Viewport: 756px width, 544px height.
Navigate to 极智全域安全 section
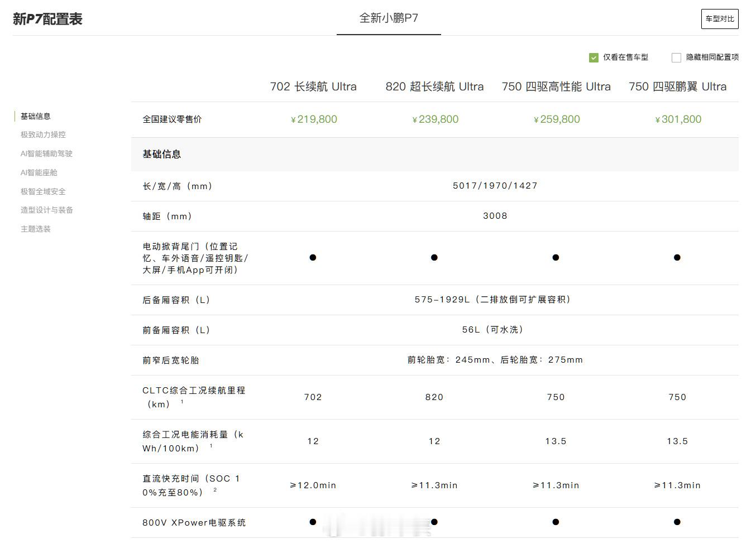[x=43, y=191]
